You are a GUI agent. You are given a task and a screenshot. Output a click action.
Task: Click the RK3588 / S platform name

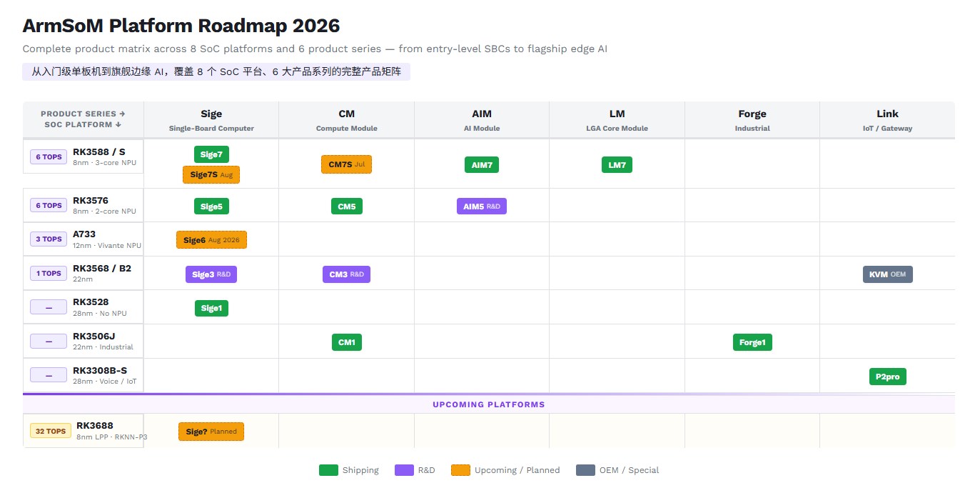tap(99, 151)
